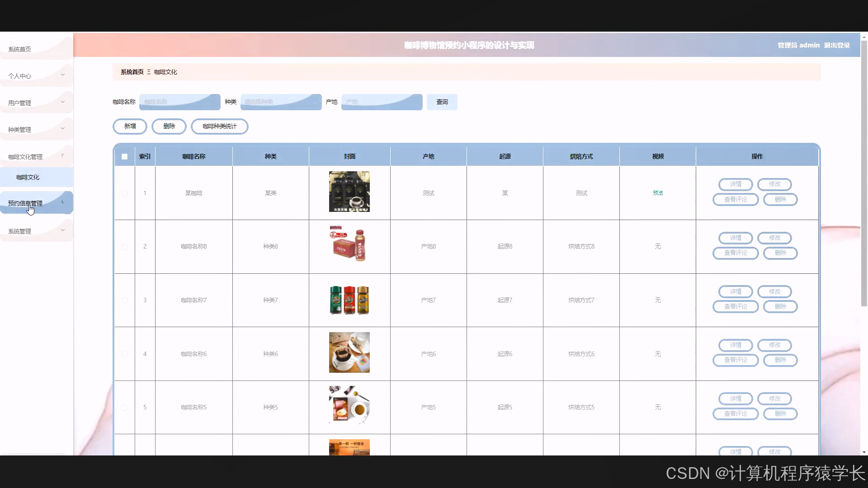Expand 预约信息管理 sidebar menu

(x=36, y=203)
